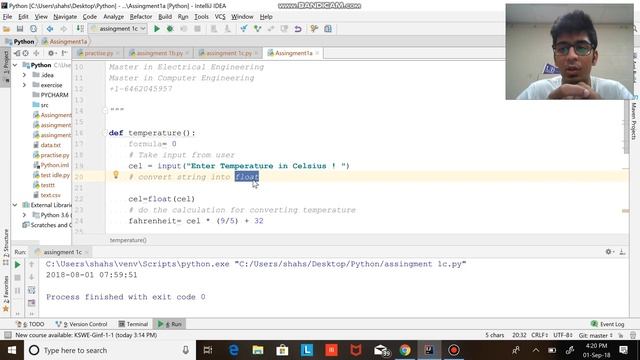Click the Revert undo arrow icon

tap(298, 29)
